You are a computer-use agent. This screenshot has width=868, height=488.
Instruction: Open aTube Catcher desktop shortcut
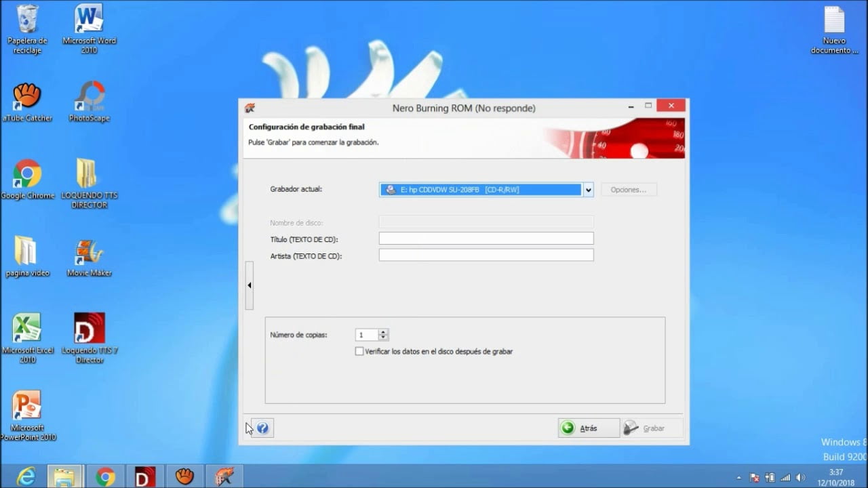click(x=27, y=102)
